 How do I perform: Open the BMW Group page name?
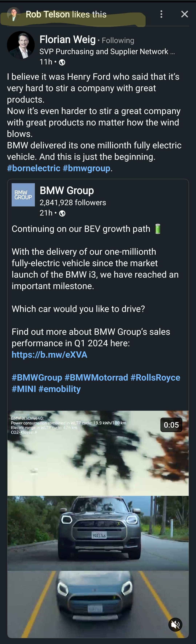(x=67, y=190)
